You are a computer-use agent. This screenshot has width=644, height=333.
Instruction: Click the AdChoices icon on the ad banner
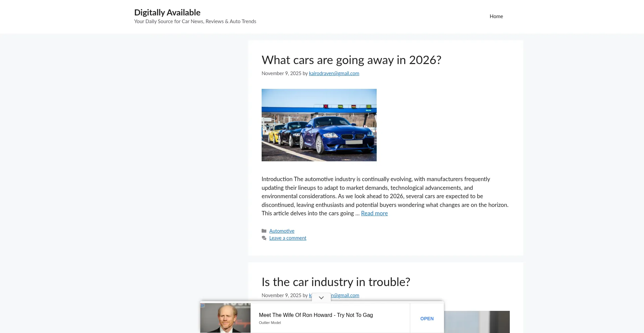pyautogui.click(x=203, y=306)
